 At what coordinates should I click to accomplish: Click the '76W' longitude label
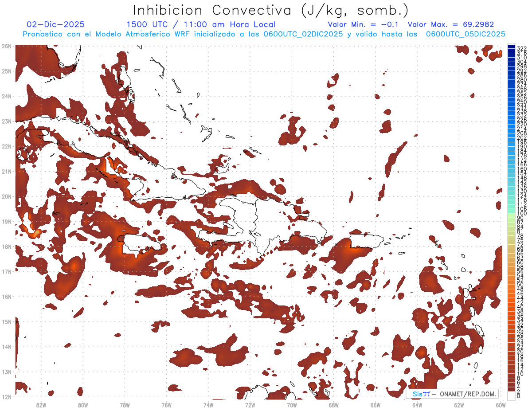[167, 404]
